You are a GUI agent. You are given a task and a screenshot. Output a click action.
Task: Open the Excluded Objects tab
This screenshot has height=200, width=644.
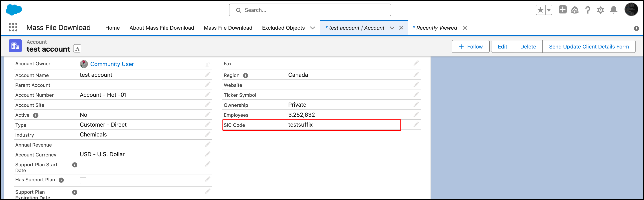(283, 28)
